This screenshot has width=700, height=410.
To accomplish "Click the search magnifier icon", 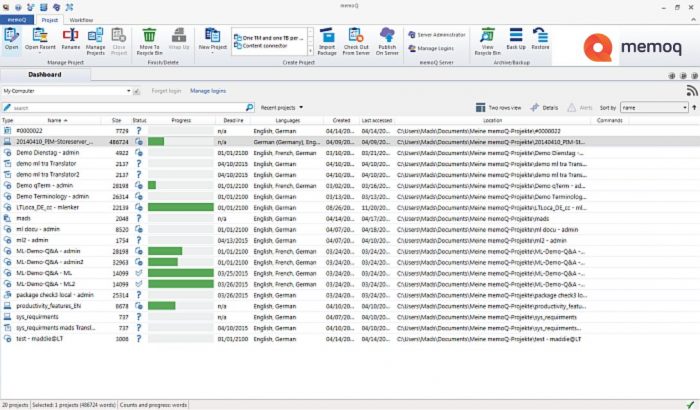I will pos(250,108).
